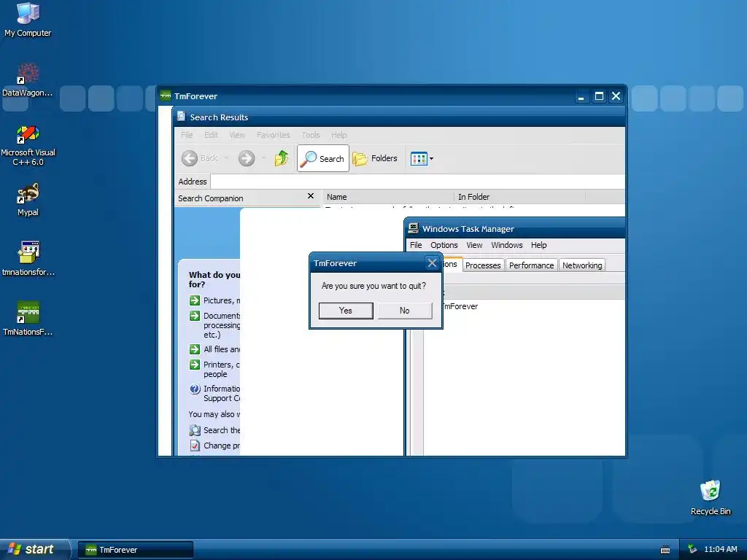Open My Computer desktop icon
Image resolution: width=747 pixels, height=560 pixels.
tap(28, 20)
